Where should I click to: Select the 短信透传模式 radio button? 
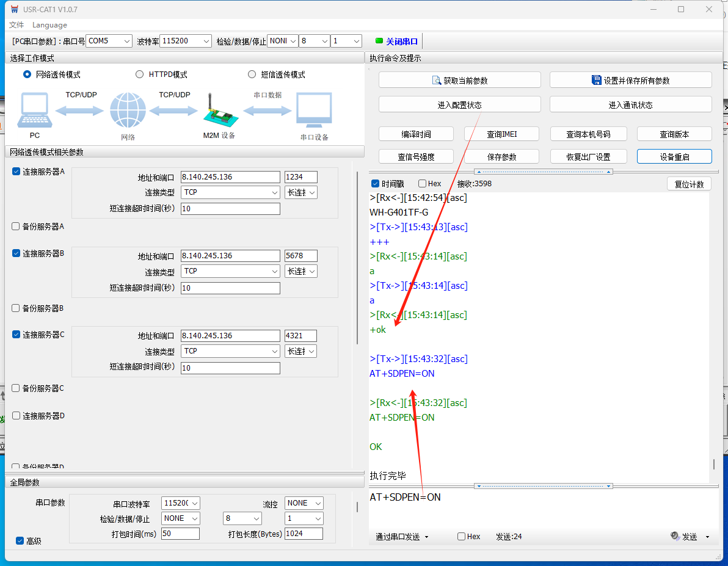(252, 74)
